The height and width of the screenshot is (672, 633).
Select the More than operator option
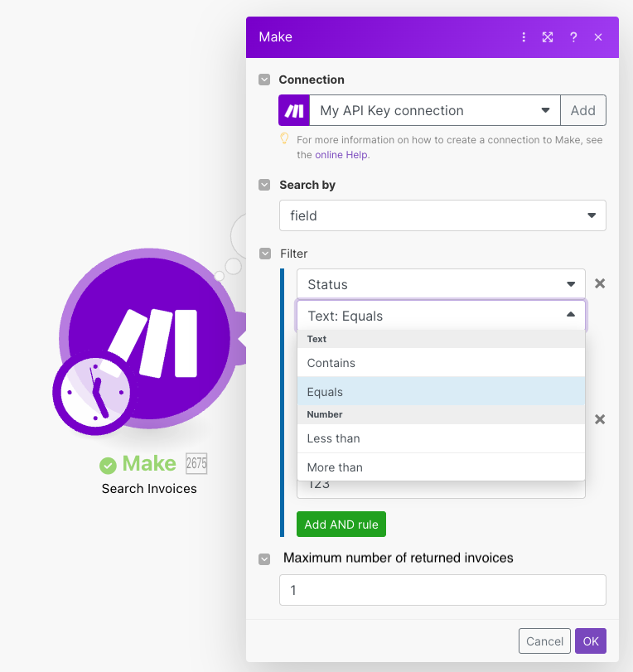[x=441, y=467]
